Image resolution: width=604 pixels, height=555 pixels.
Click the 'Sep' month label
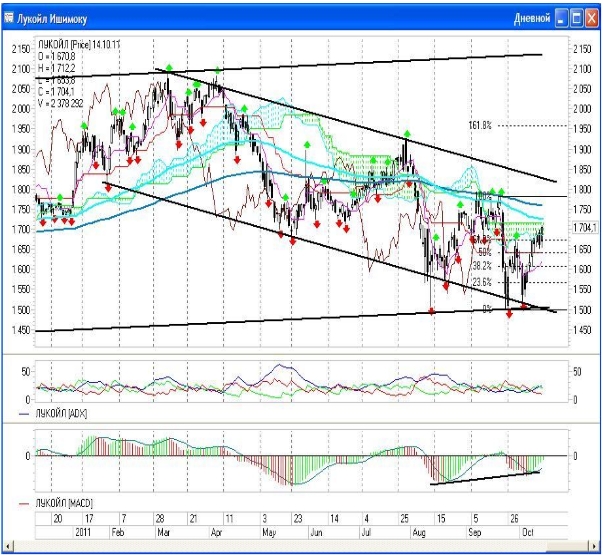(x=475, y=532)
